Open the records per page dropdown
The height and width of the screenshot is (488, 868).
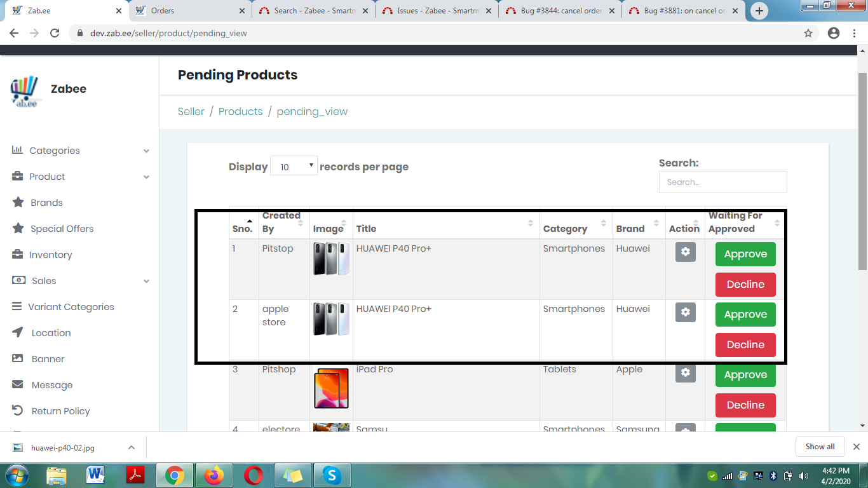pos(294,166)
